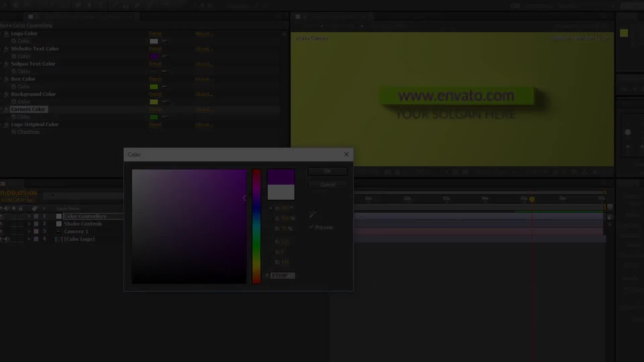Click the fx icon beside Solgan Text Color
This screenshot has width=644, height=362.
[6, 64]
